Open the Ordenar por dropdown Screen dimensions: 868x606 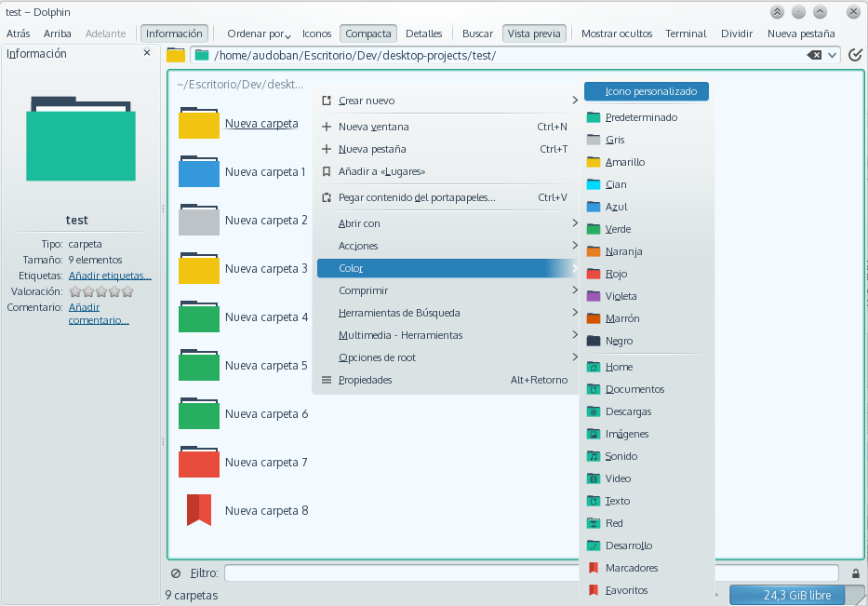[259, 34]
